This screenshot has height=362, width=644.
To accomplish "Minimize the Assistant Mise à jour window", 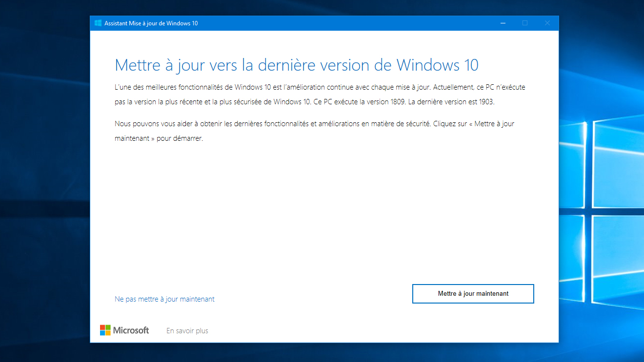I will [503, 23].
